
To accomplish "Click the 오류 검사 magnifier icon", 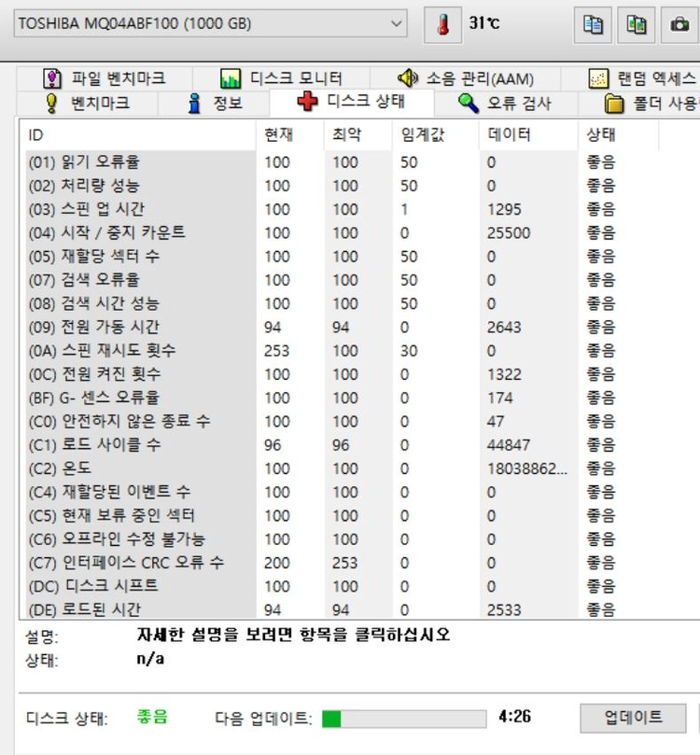I will click(x=468, y=104).
